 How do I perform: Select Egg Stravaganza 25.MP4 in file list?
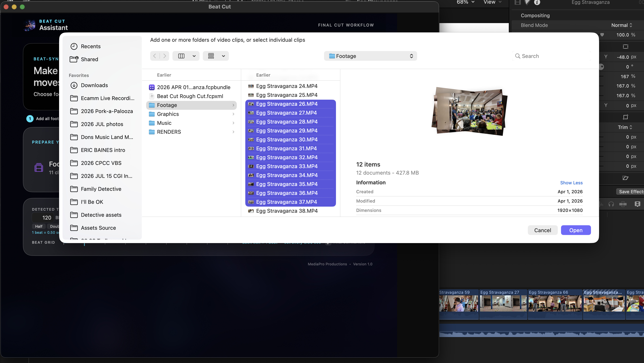point(290,95)
